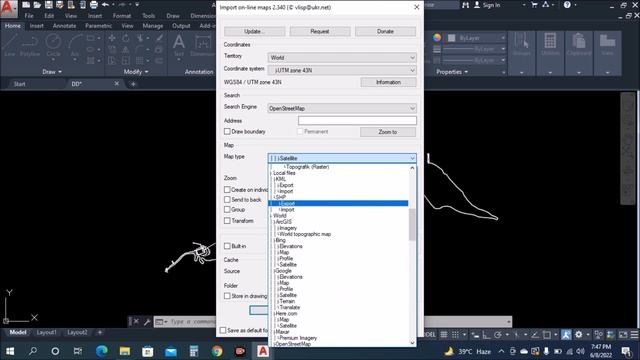This screenshot has height=360, width=640.
Task: Check the Store in drawing option
Action: tap(227, 296)
